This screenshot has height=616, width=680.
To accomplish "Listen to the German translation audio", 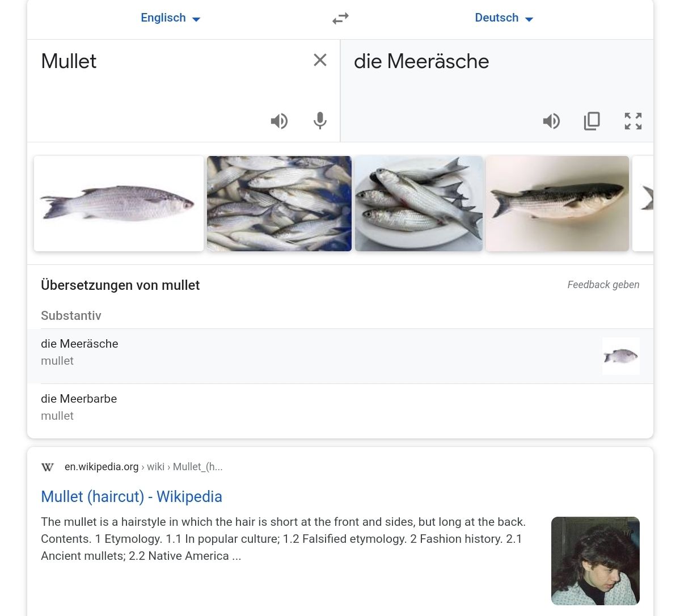I will click(x=551, y=121).
